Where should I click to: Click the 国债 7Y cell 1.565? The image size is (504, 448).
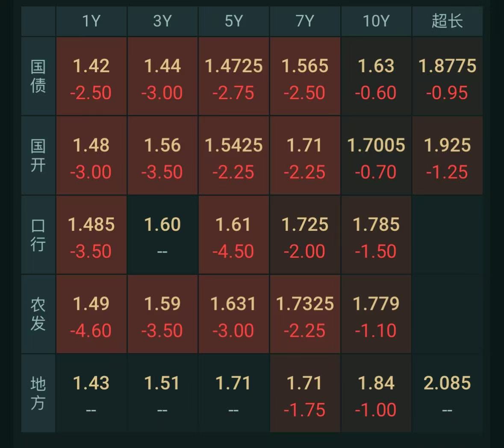point(305,76)
